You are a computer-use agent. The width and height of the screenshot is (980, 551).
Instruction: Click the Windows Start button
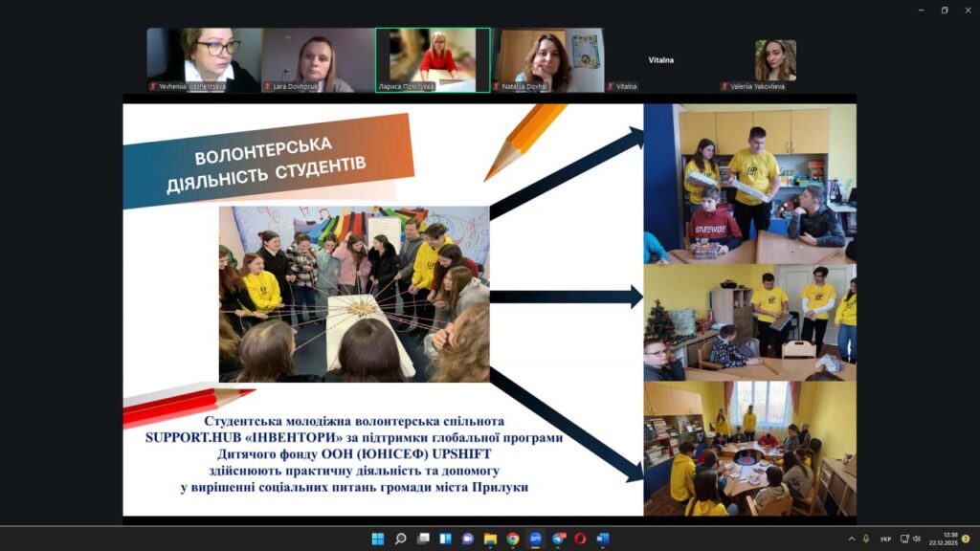(378, 539)
